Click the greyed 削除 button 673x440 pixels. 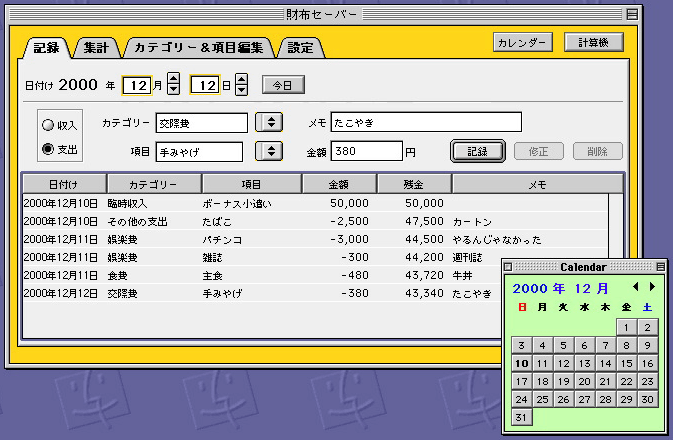(597, 151)
